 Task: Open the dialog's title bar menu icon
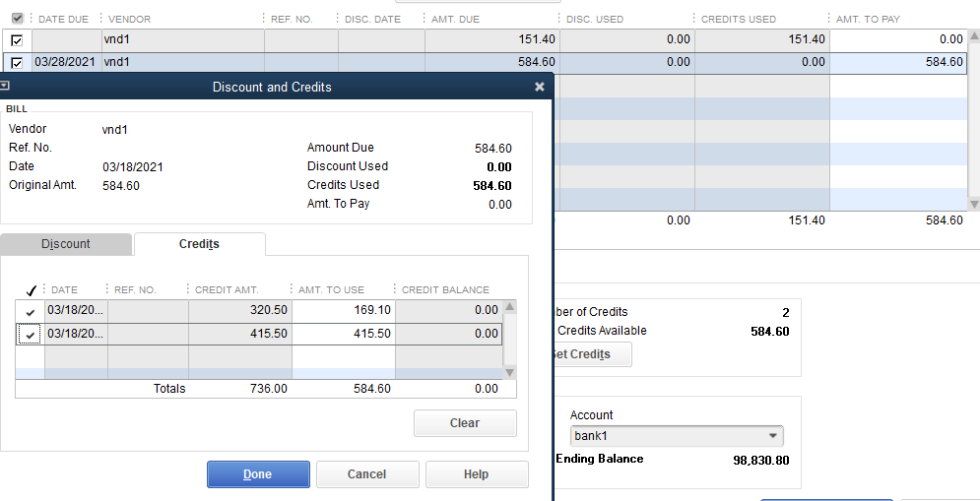point(5,87)
